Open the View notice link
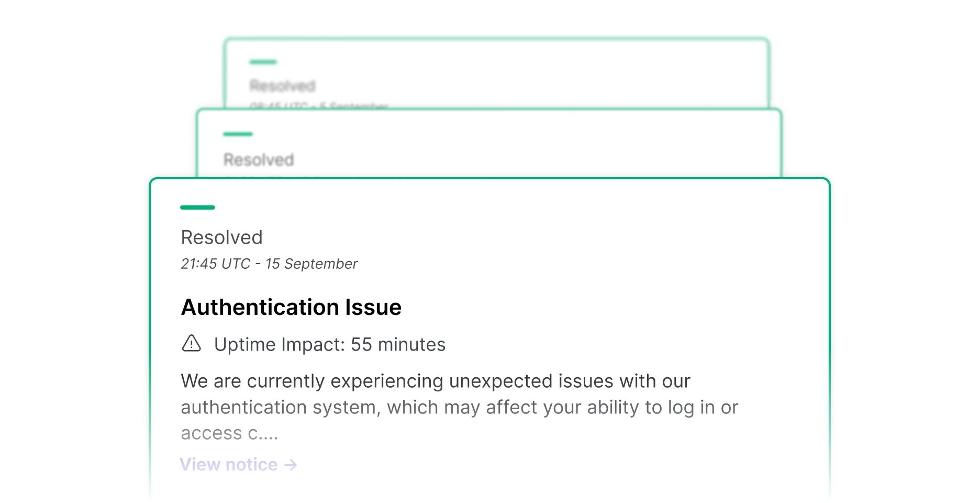This screenshot has width=980, height=503. [228, 464]
